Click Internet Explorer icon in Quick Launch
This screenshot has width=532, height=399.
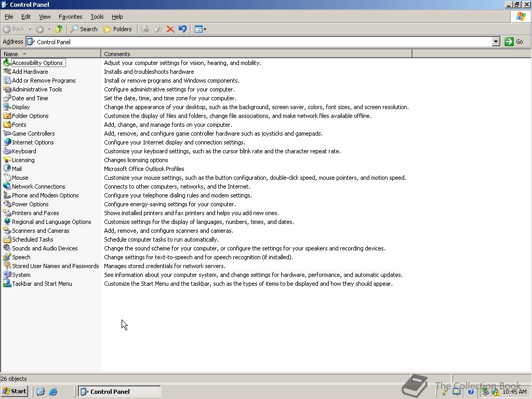pyautogui.click(x=53, y=392)
